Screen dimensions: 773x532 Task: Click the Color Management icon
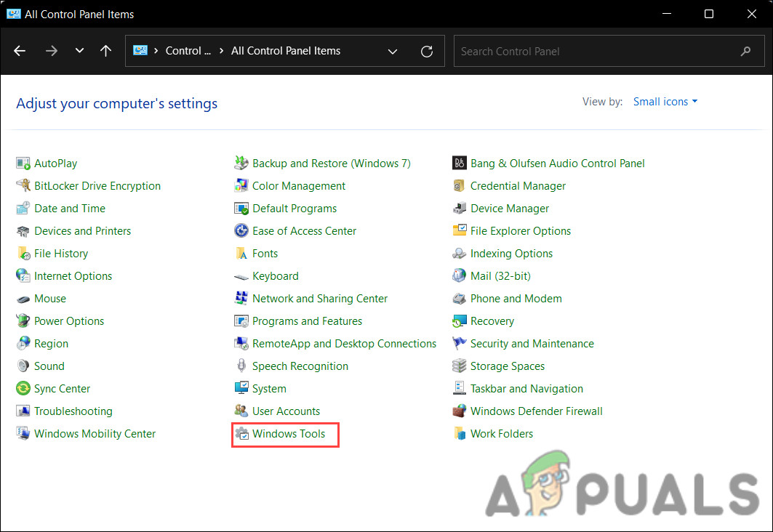(241, 186)
